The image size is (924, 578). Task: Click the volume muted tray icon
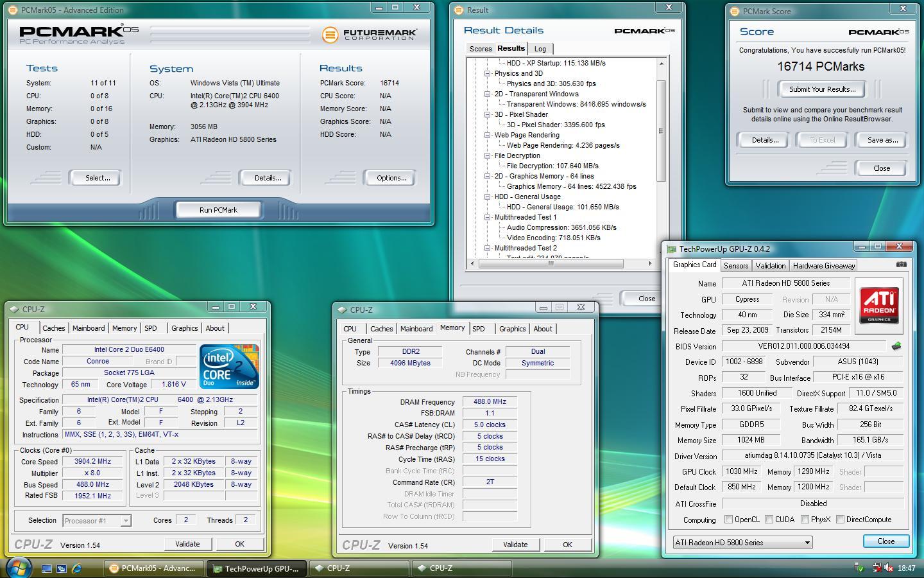click(889, 568)
